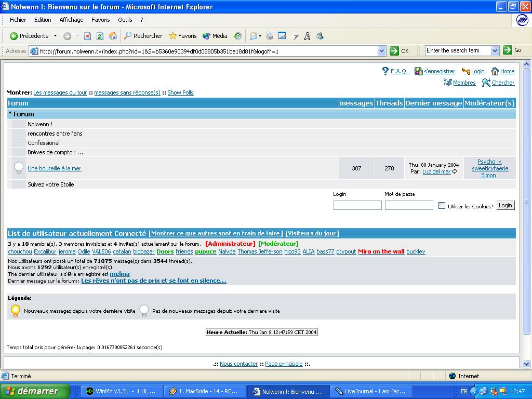Open the Précédente back history dropdown arrow
The image size is (532, 399).
click(55, 36)
